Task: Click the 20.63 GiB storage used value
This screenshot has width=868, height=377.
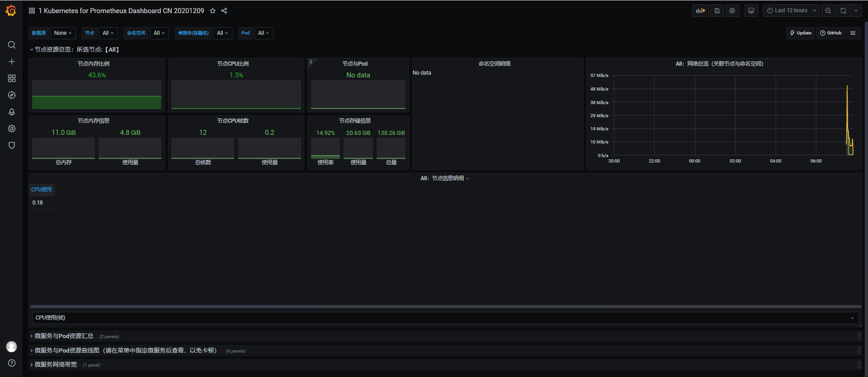Action: pyautogui.click(x=358, y=133)
